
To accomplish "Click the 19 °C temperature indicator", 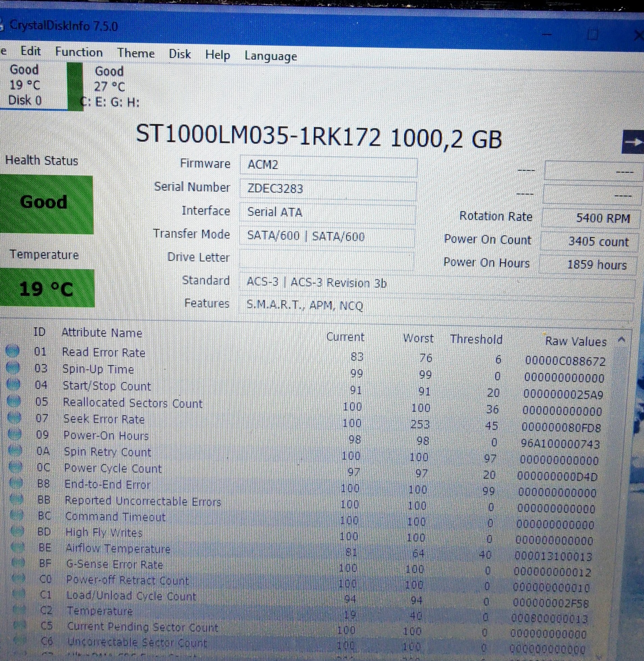I will point(47,288).
